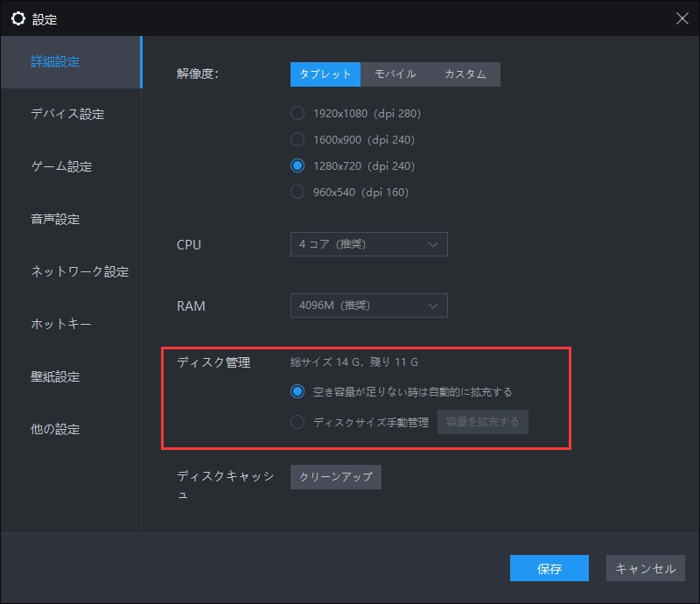Image resolution: width=700 pixels, height=604 pixels.
Task: Select the モバイル resolution tab
Action: (395, 74)
